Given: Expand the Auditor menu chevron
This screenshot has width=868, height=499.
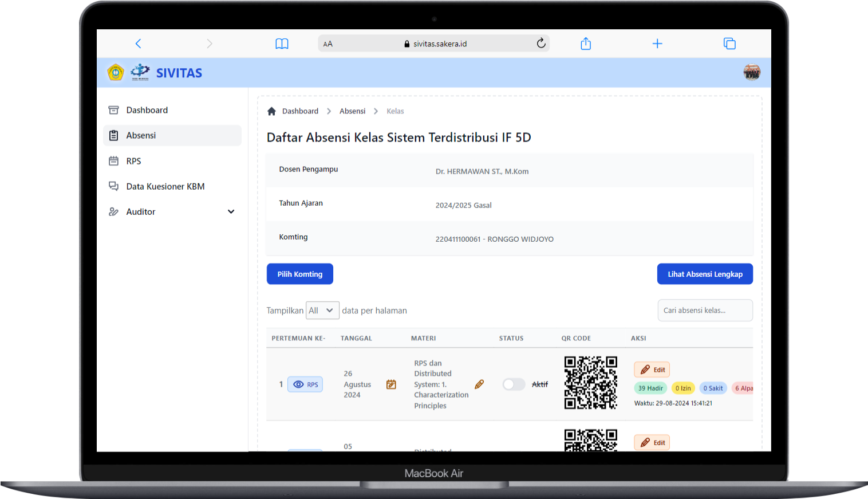Looking at the screenshot, I should pos(231,211).
